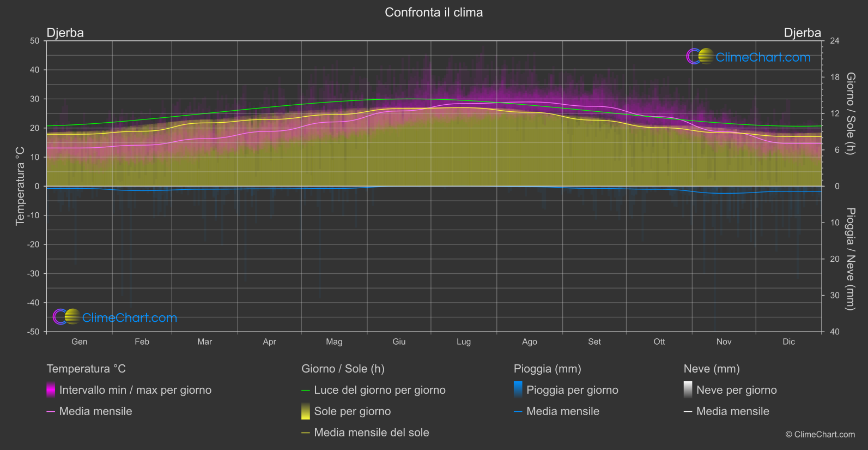
Task: Click the 'Set' month label
Action: click(594, 341)
